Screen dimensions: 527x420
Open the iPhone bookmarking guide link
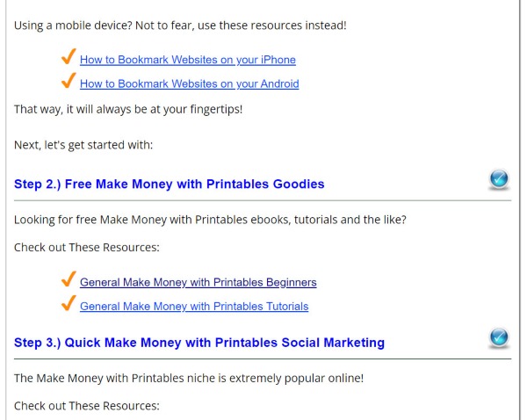[187, 60]
